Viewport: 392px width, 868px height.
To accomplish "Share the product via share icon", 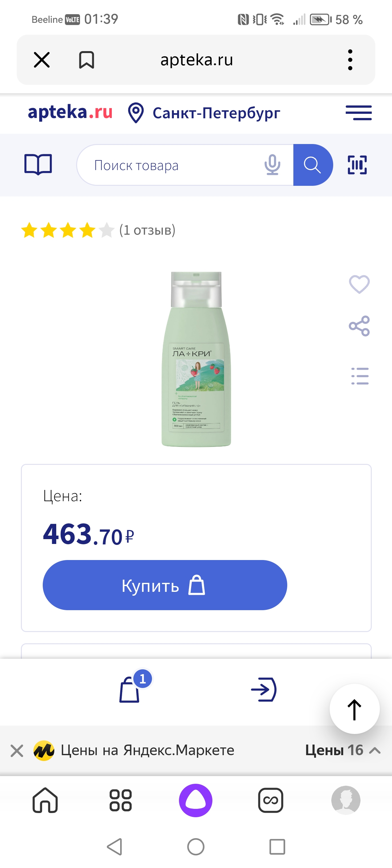I will pyautogui.click(x=359, y=326).
